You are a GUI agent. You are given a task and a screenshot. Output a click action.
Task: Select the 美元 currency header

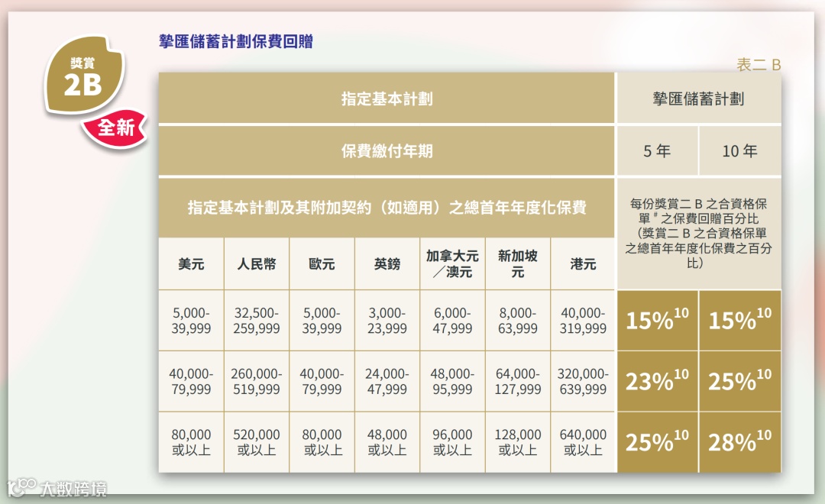[191, 263]
